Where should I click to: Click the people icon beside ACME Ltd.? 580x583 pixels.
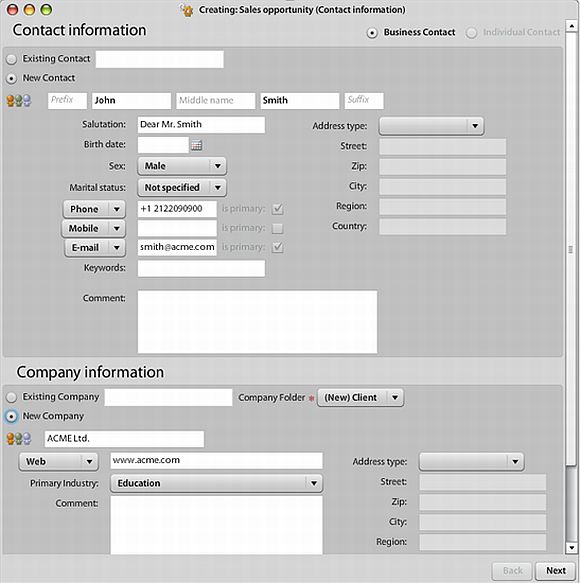click(x=19, y=439)
